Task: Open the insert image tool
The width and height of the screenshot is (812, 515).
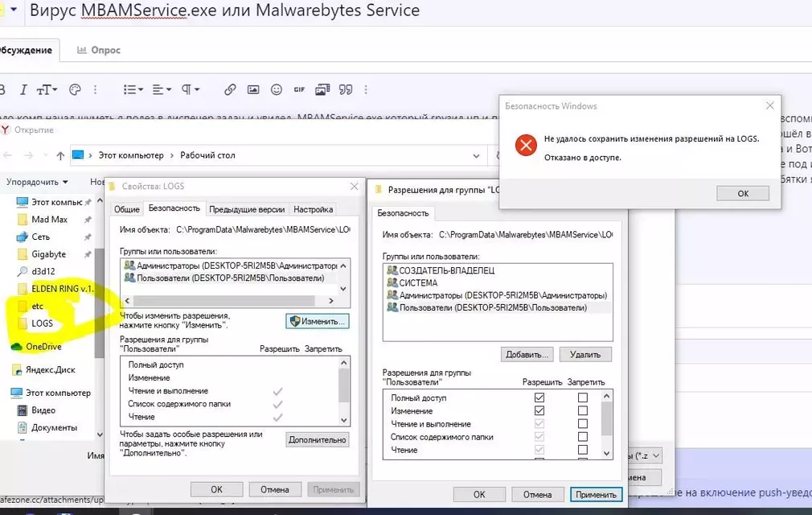Action: pyautogui.click(x=254, y=90)
